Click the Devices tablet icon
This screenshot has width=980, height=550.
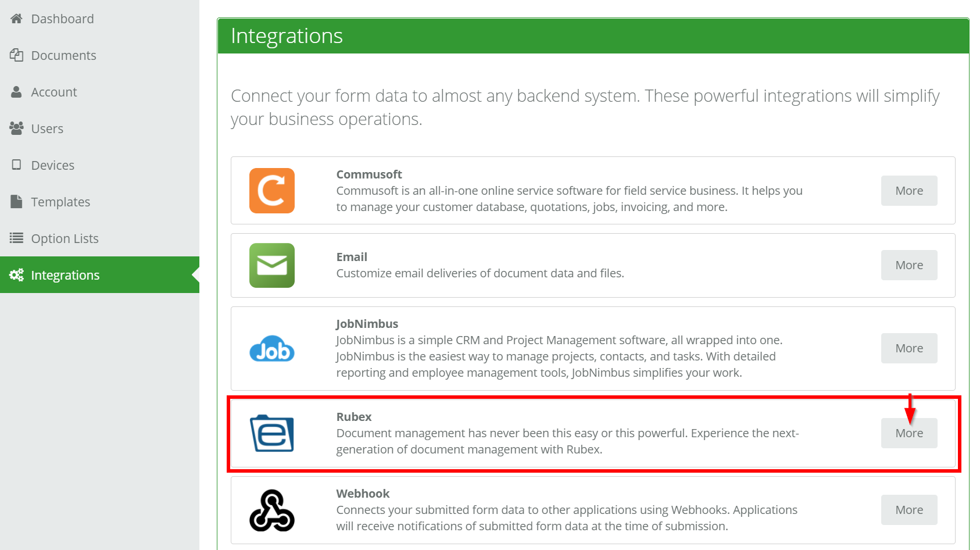pos(16,165)
